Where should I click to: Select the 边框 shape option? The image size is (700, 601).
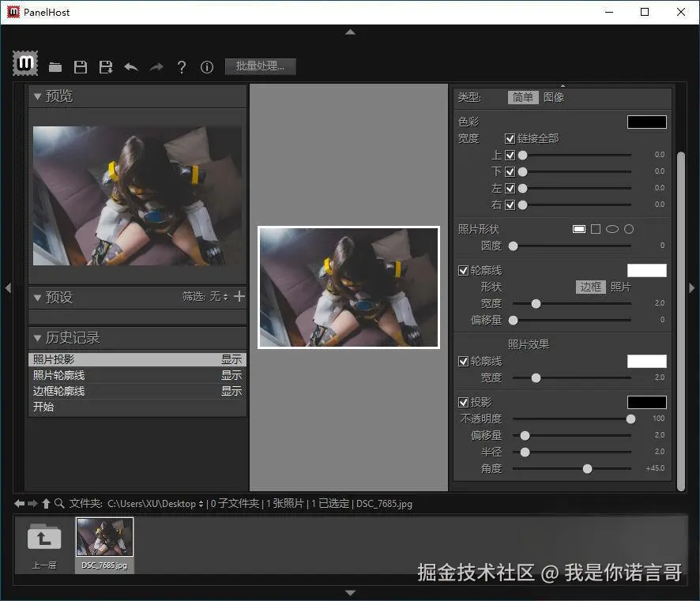(591, 287)
